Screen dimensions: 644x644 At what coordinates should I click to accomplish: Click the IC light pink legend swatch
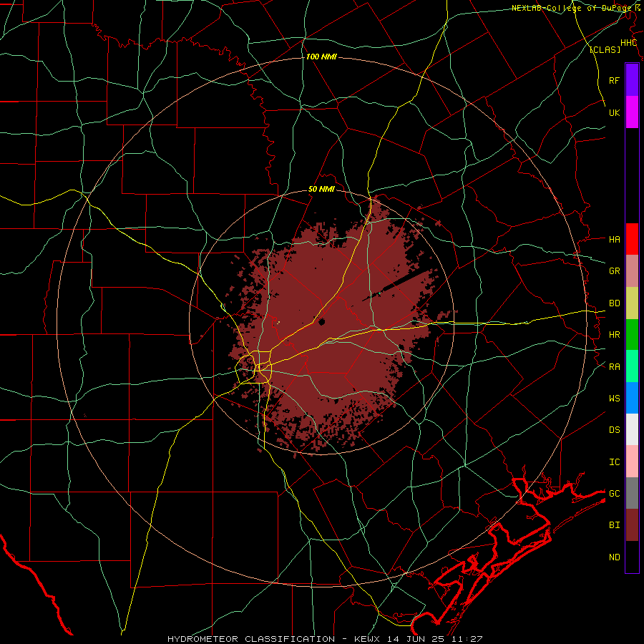(x=632, y=462)
